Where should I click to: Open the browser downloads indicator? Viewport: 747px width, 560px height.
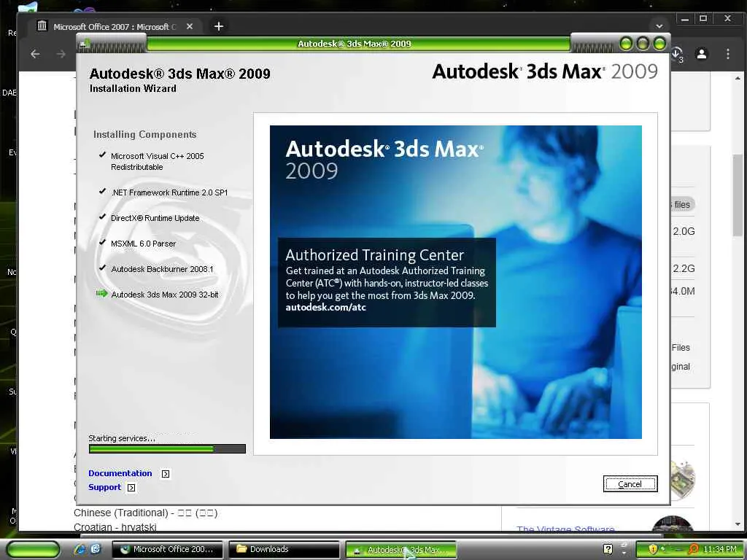[677, 54]
